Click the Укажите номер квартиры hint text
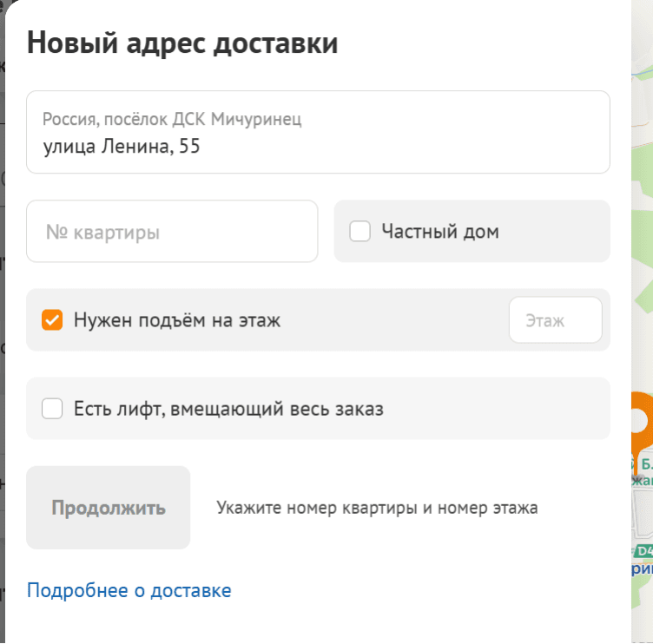 point(377,508)
